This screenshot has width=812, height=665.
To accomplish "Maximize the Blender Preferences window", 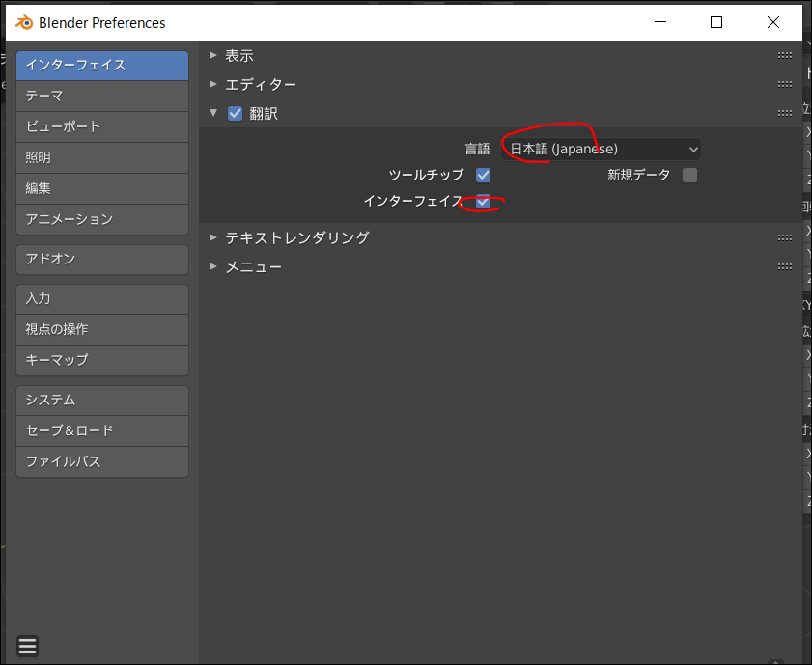I will (716, 22).
